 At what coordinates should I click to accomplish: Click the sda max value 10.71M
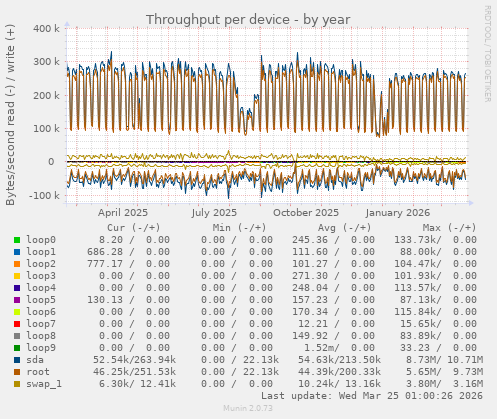pyautogui.click(x=465, y=360)
